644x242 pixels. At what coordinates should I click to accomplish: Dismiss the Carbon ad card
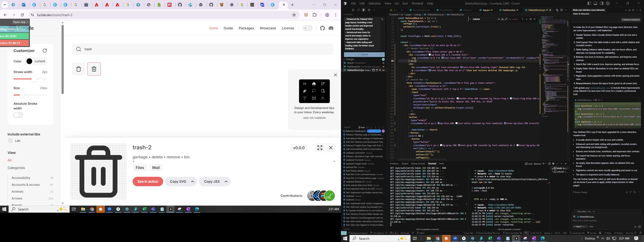pyautogui.click(x=335, y=75)
